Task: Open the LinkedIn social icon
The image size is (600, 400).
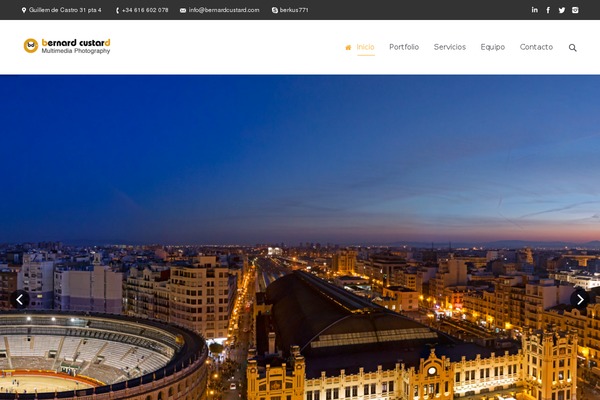Action: pos(535,10)
